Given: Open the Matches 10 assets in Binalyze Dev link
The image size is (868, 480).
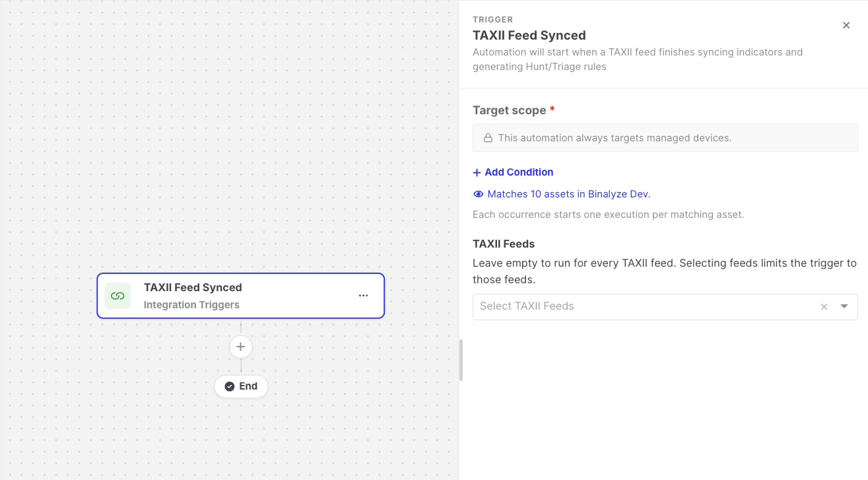Looking at the screenshot, I should pos(568,194).
